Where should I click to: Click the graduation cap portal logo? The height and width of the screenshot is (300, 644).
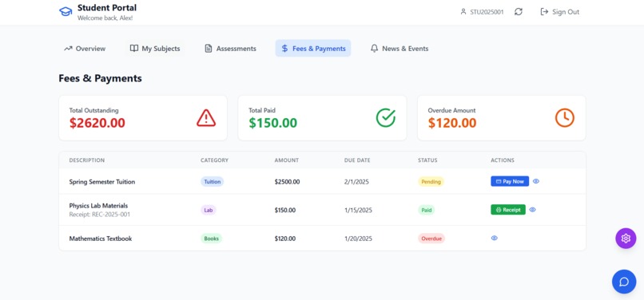pyautogui.click(x=66, y=11)
